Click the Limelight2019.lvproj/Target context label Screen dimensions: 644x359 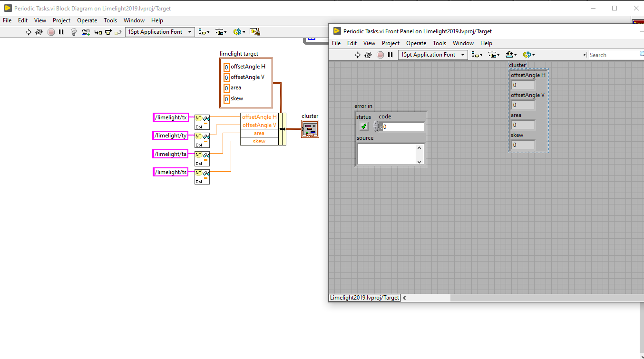pyautogui.click(x=364, y=298)
